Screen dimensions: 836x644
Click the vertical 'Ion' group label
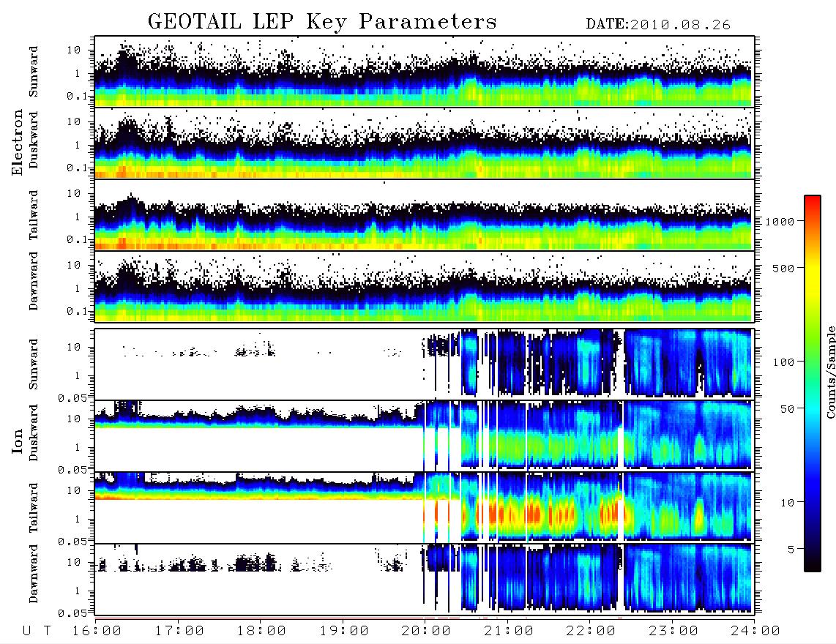click(x=17, y=442)
